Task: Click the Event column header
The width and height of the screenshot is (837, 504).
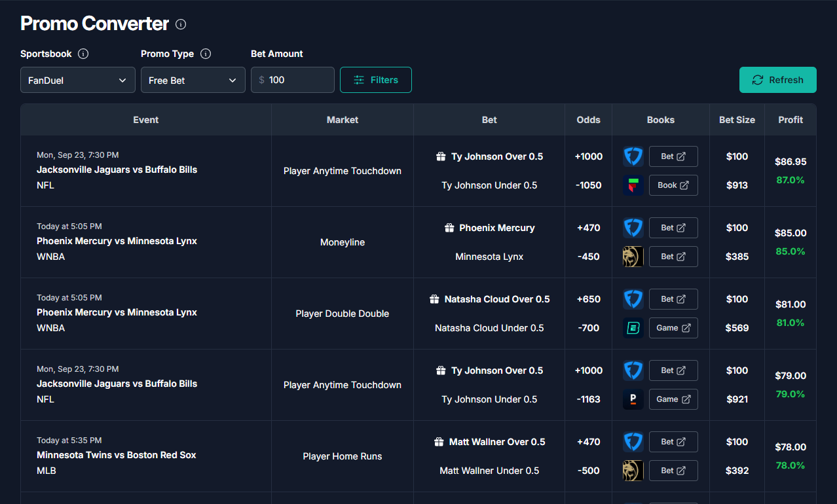Action: tap(146, 120)
